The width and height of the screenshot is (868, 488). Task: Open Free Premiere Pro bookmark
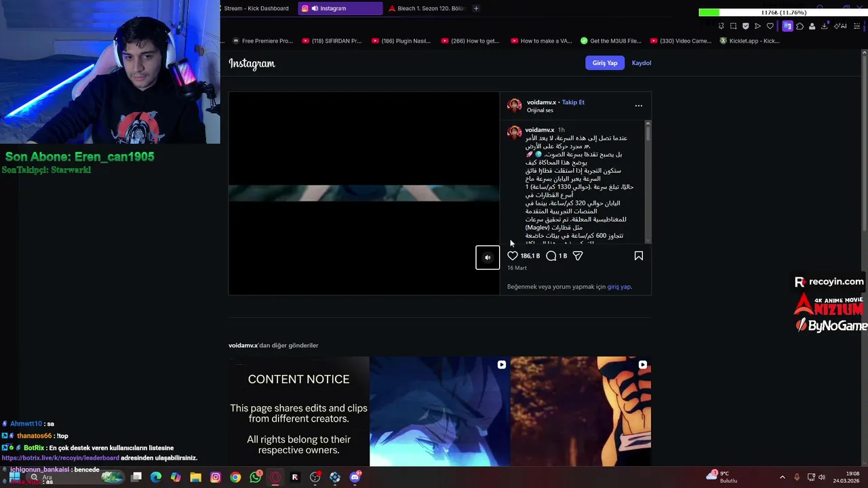[262, 41]
